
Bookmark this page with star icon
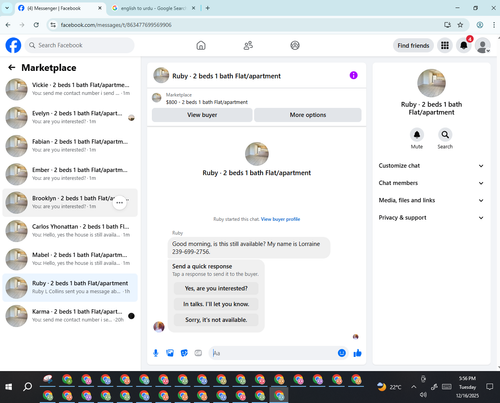click(460, 25)
